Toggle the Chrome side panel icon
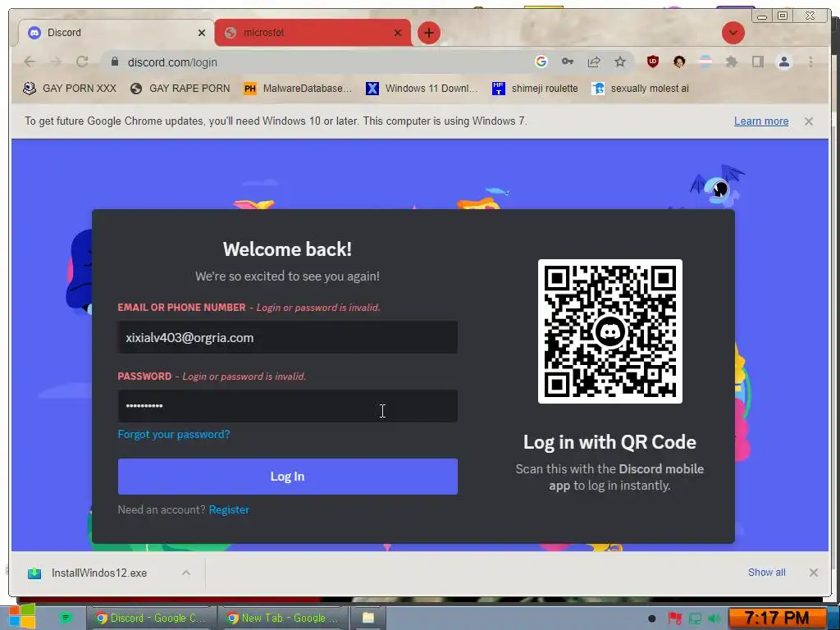Screen dimensions: 840x630 tap(757, 62)
